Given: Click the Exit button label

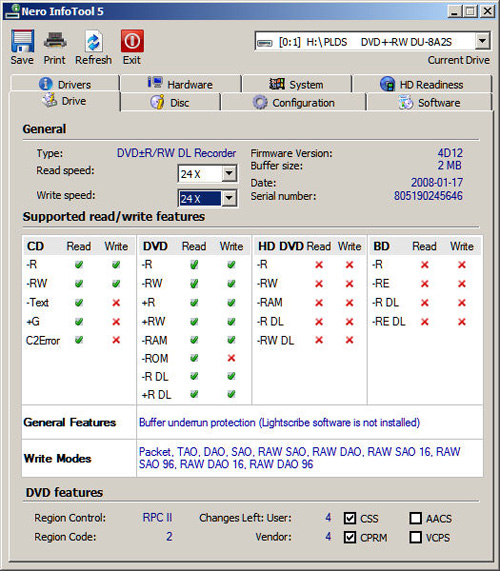Looking at the screenshot, I should 132,60.
